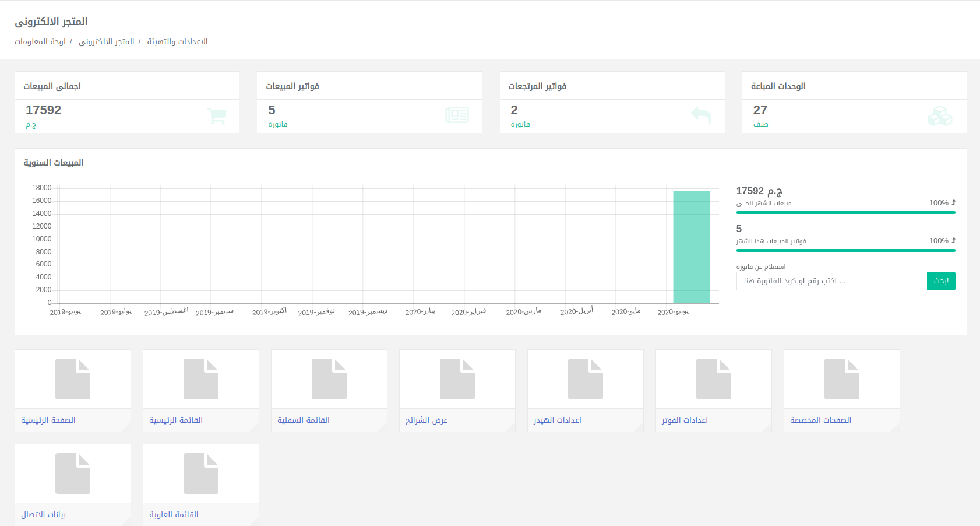Open the الصفحات المخصصة link label

821,420
